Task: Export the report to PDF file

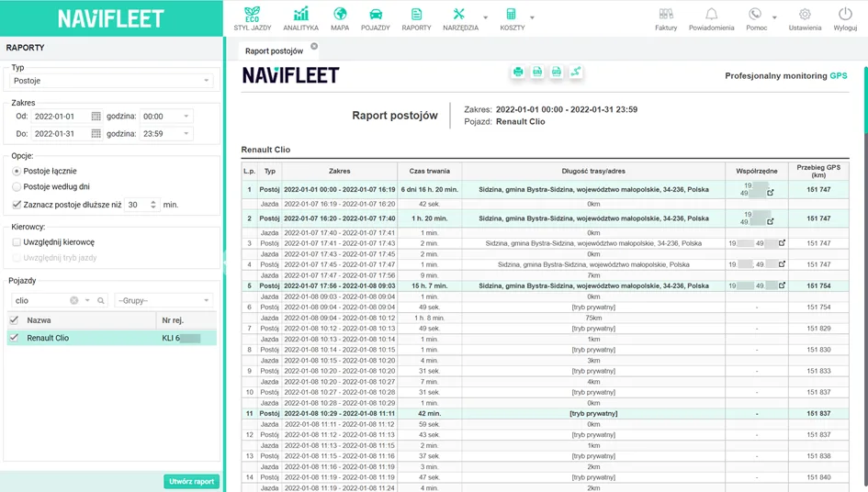Action: [x=557, y=72]
